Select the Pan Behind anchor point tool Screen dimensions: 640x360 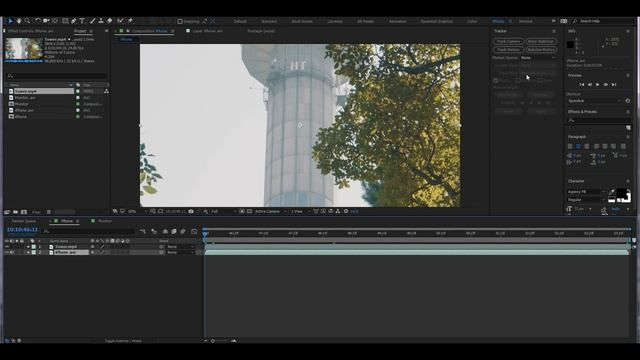pyautogui.click(x=55, y=21)
